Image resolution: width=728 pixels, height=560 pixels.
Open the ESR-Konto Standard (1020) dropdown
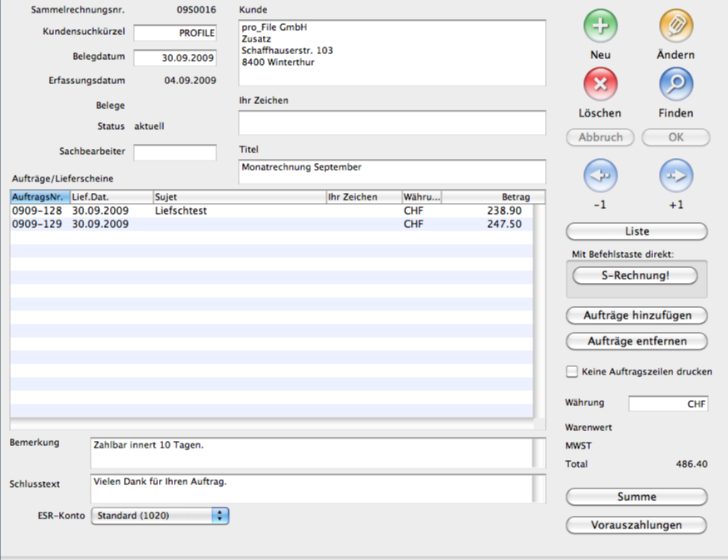pos(160,516)
